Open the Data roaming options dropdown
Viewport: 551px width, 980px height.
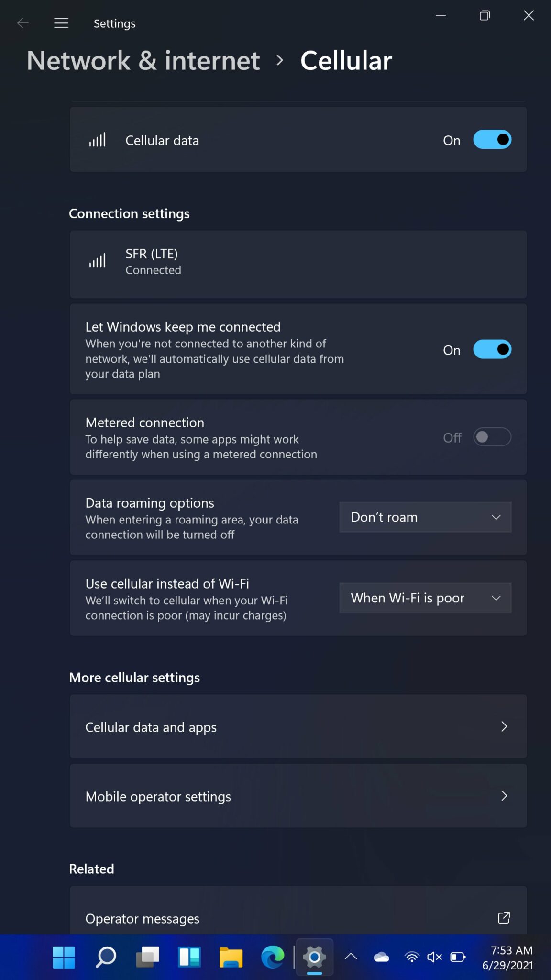point(425,517)
